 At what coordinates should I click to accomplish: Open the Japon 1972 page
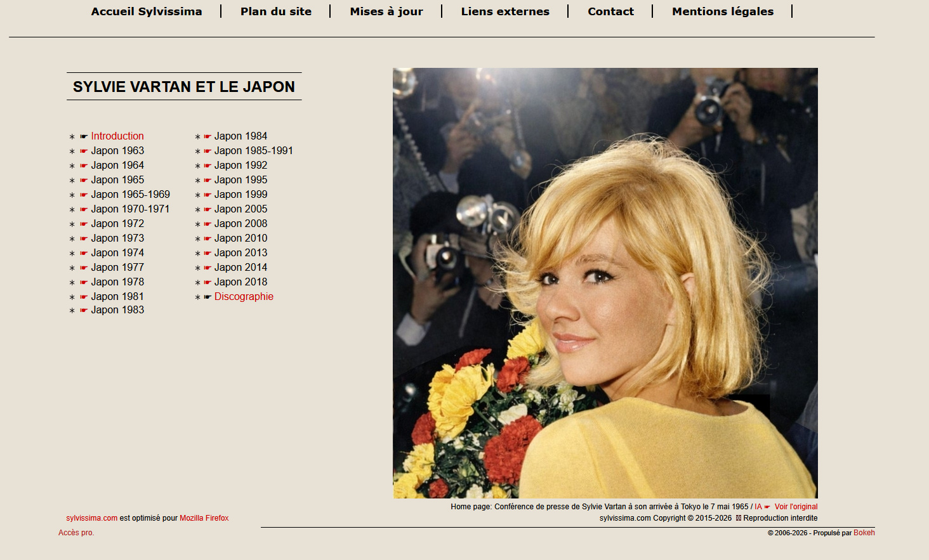coord(117,223)
